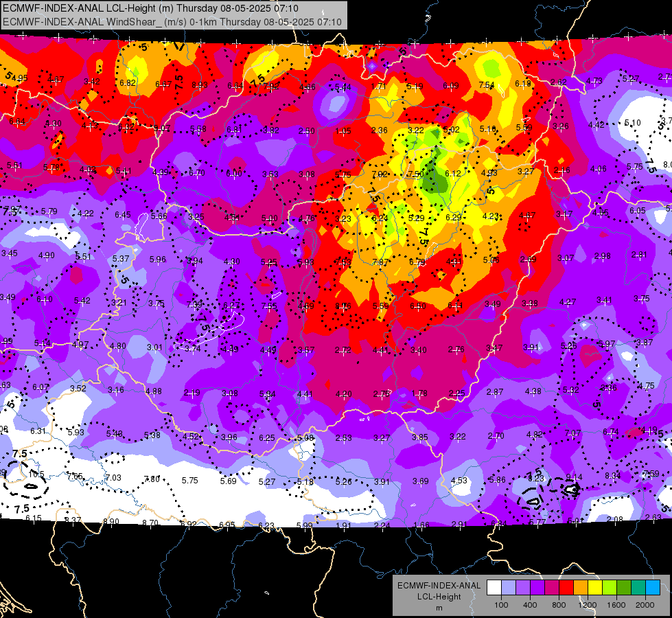The height and width of the screenshot is (618, 672).
Task: Click the wind shear value '6.82'
Action: click(128, 83)
